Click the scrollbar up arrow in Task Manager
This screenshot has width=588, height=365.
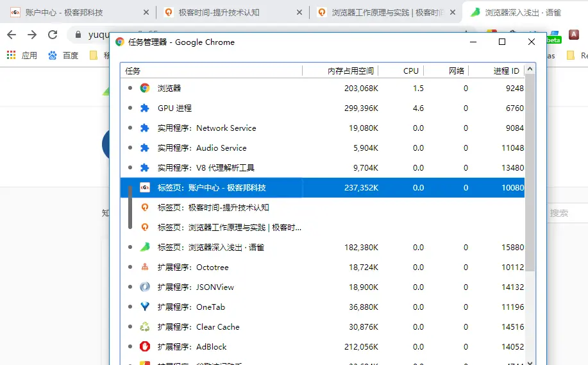(x=530, y=69)
